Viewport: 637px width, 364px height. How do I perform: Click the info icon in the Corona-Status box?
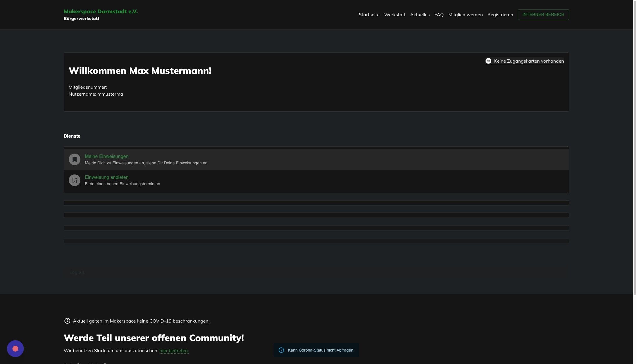tap(281, 350)
